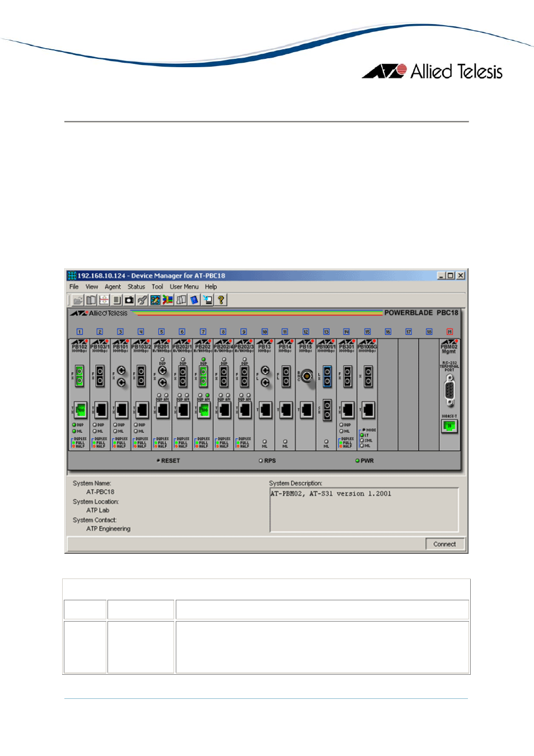Click the ATP Engineering system contact value
534x756 pixels.
pos(108,529)
